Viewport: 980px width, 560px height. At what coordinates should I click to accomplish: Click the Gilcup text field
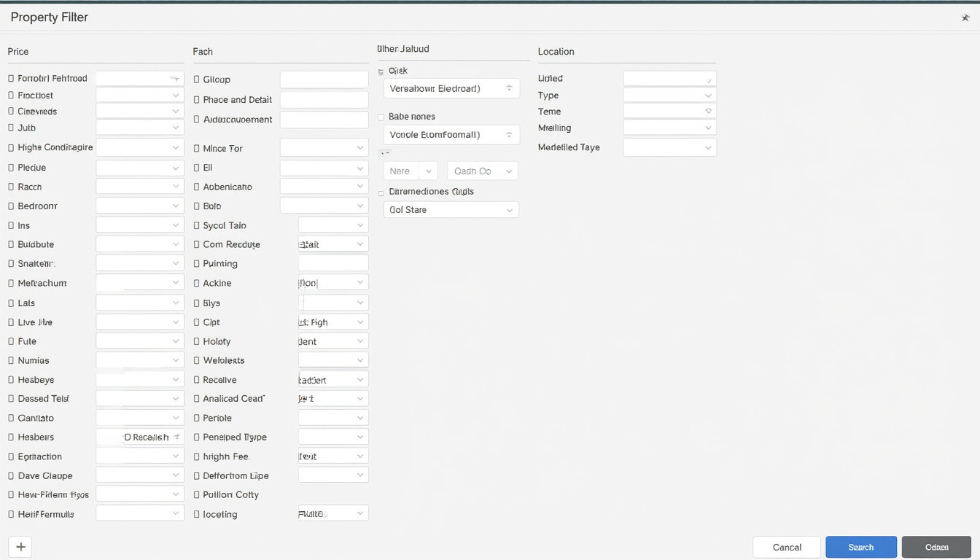(324, 79)
